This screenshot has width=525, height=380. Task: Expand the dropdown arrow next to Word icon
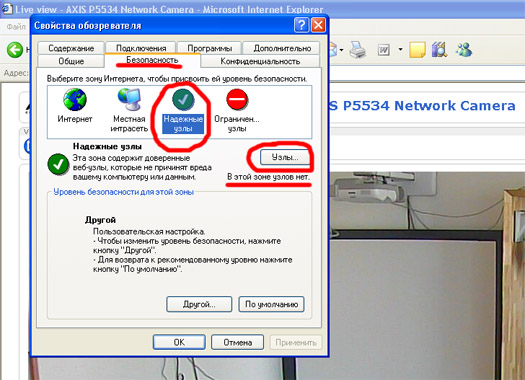coord(400,50)
